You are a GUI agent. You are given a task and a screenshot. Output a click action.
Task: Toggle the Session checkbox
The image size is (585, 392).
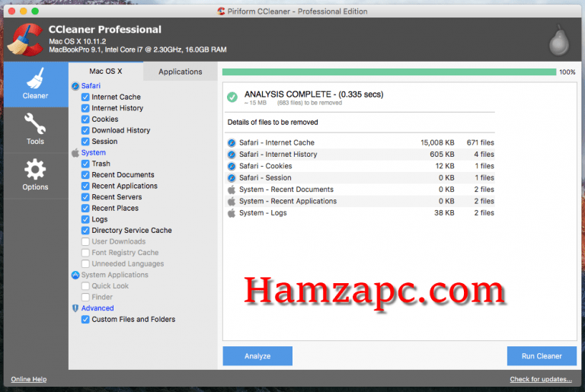click(85, 142)
